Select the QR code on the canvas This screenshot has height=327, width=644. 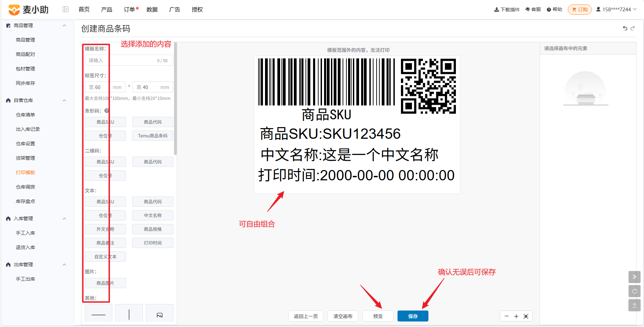coord(428,86)
